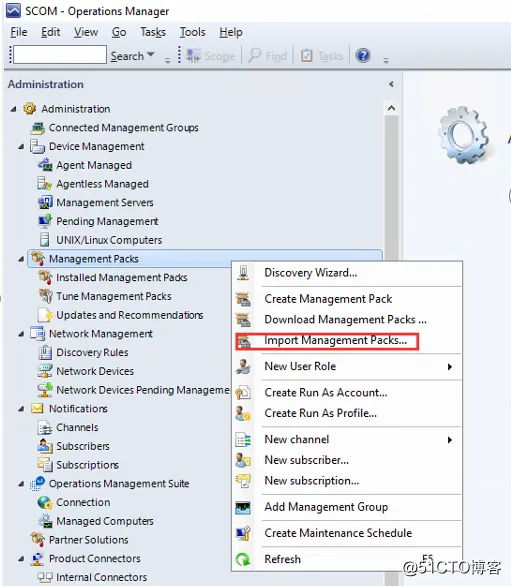Collapse the Administration navigation pane arrow

pyautogui.click(x=391, y=84)
